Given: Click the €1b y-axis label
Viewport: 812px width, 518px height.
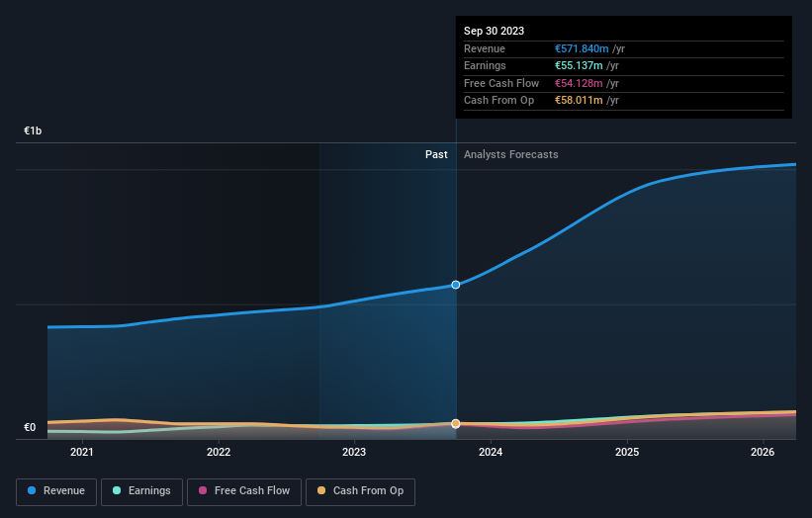Looking at the screenshot, I should click(33, 130).
